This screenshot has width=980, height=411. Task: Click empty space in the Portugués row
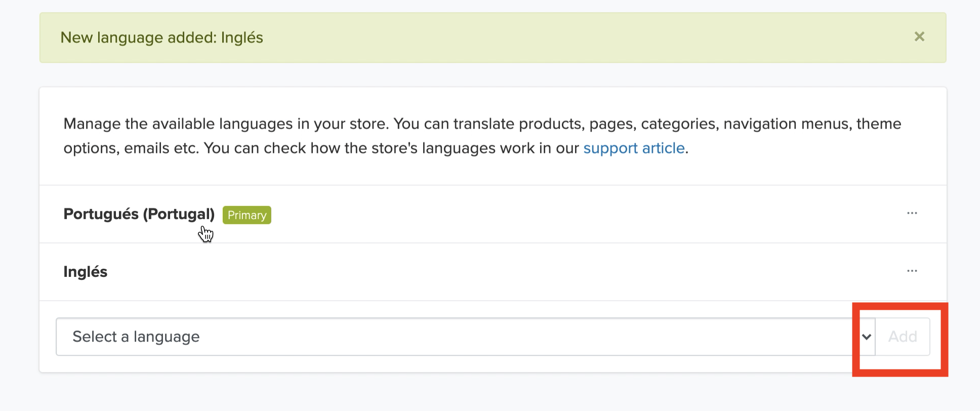point(557,214)
